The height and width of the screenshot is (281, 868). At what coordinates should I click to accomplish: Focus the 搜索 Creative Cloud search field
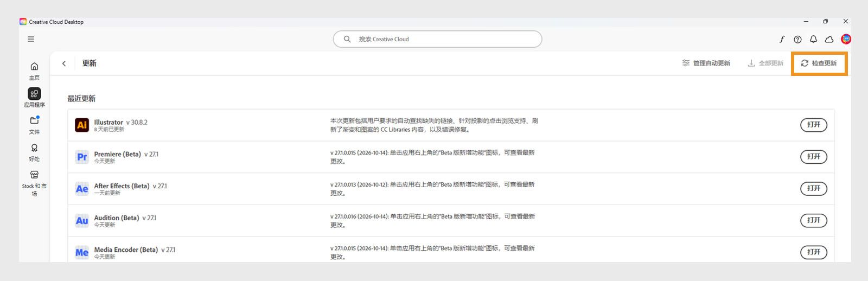tap(437, 39)
